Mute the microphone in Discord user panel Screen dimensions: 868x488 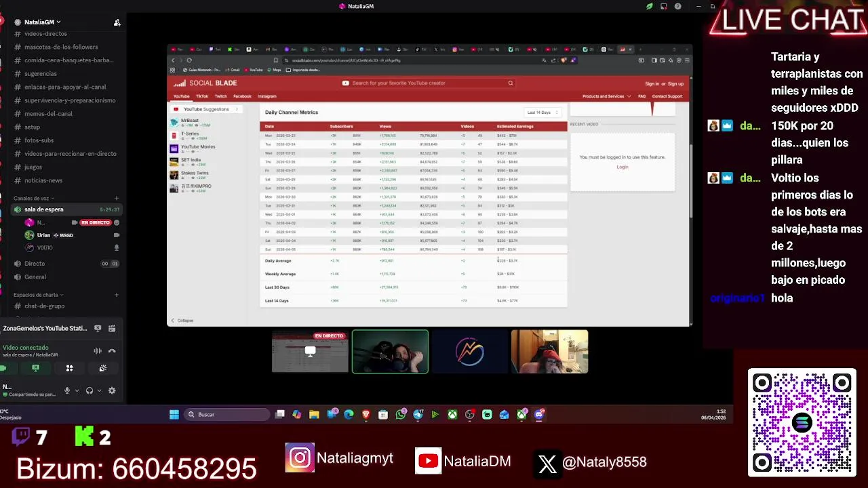[x=67, y=390]
